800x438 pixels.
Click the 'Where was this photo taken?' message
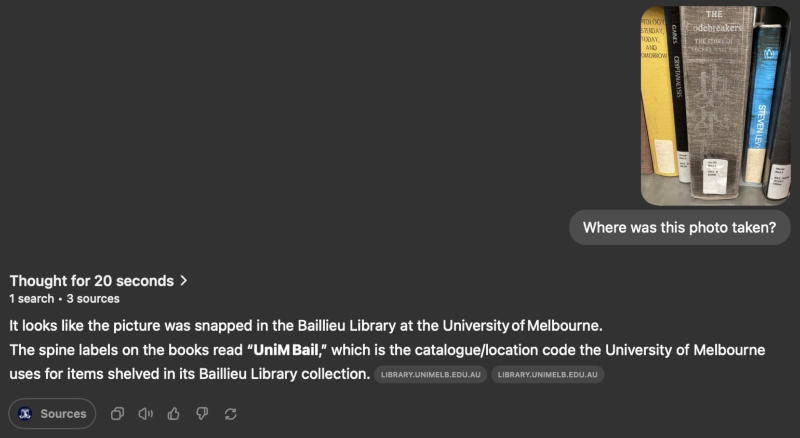pos(679,227)
